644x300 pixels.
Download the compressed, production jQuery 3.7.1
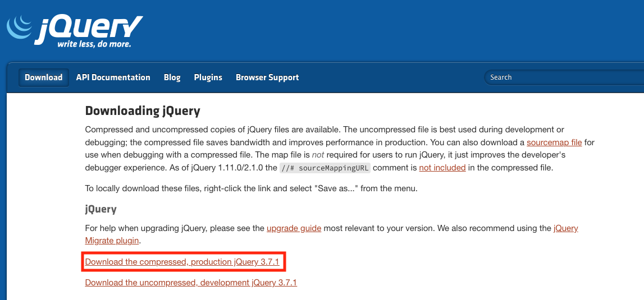182,262
